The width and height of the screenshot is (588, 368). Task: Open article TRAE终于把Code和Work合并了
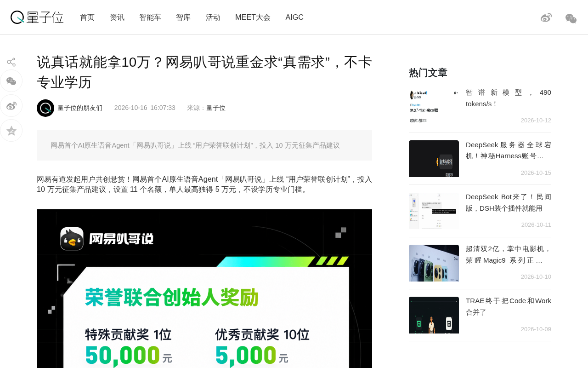point(509,306)
